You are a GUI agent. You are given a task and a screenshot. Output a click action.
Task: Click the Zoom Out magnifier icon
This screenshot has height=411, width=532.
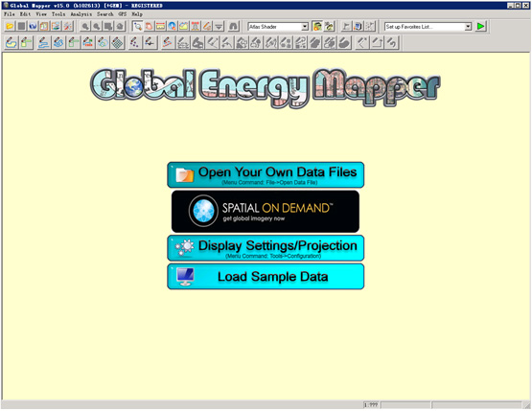97,26
